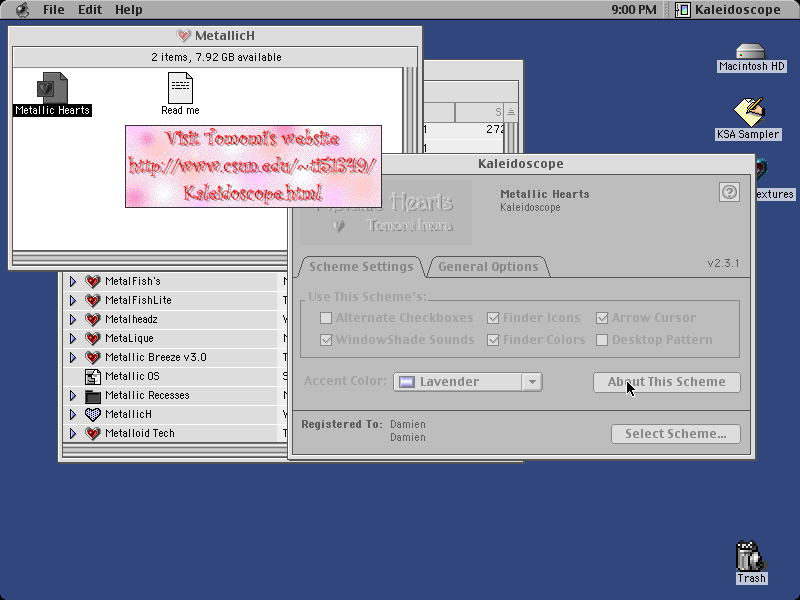The image size is (800, 600).
Task: Toggle the Alternate Checkboxes option
Action: [x=326, y=318]
